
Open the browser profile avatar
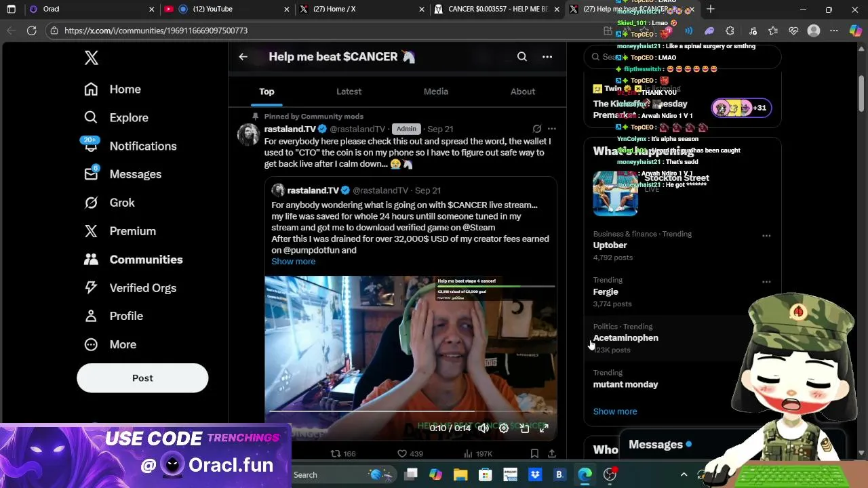pyautogui.click(x=814, y=30)
